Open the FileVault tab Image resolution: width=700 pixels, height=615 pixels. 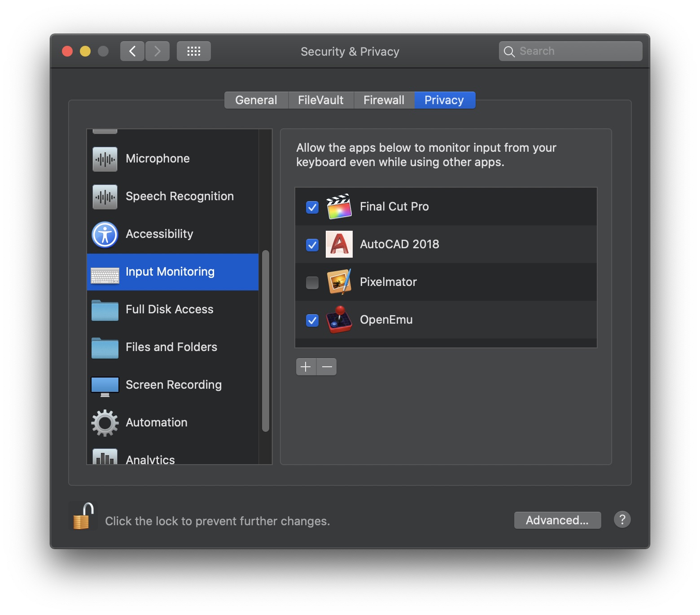pyautogui.click(x=321, y=100)
